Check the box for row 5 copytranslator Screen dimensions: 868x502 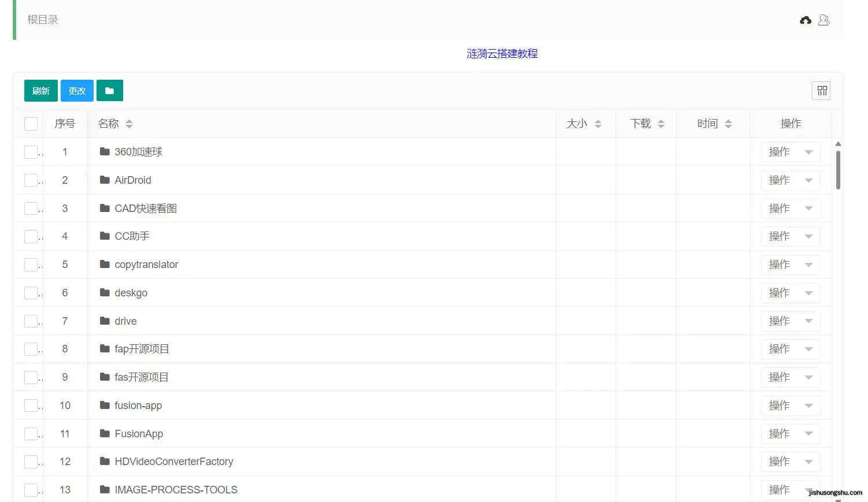[31, 265]
